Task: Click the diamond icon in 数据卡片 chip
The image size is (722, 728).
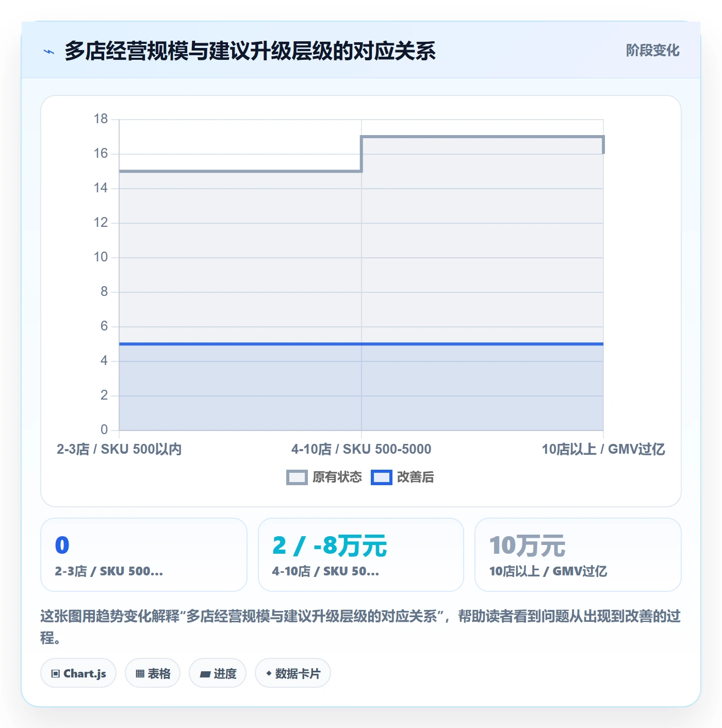Action: tap(269, 673)
